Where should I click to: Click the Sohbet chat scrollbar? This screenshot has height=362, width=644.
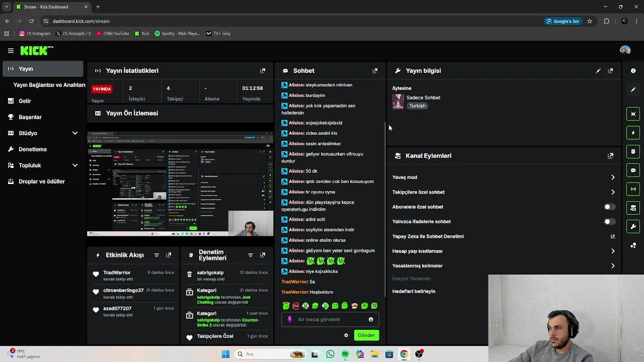[385, 210]
